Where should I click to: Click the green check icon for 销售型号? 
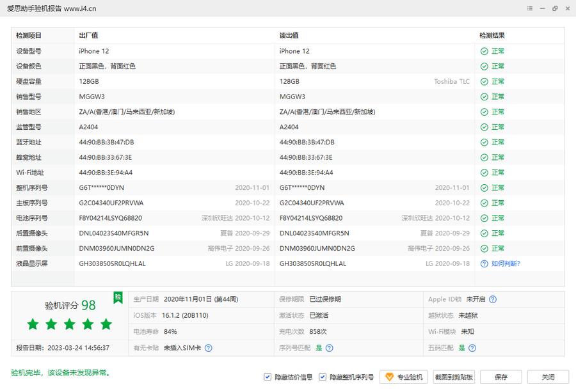[x=484, y=97]
